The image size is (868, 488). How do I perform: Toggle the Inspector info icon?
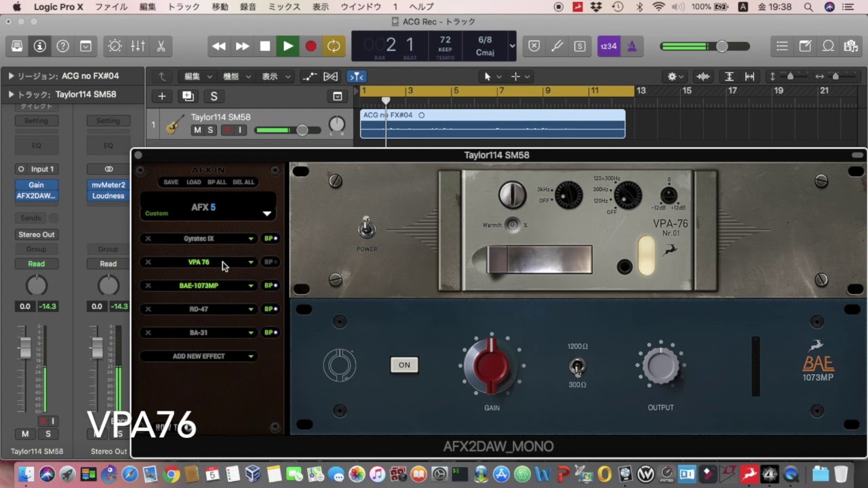(x=40, y=46)
